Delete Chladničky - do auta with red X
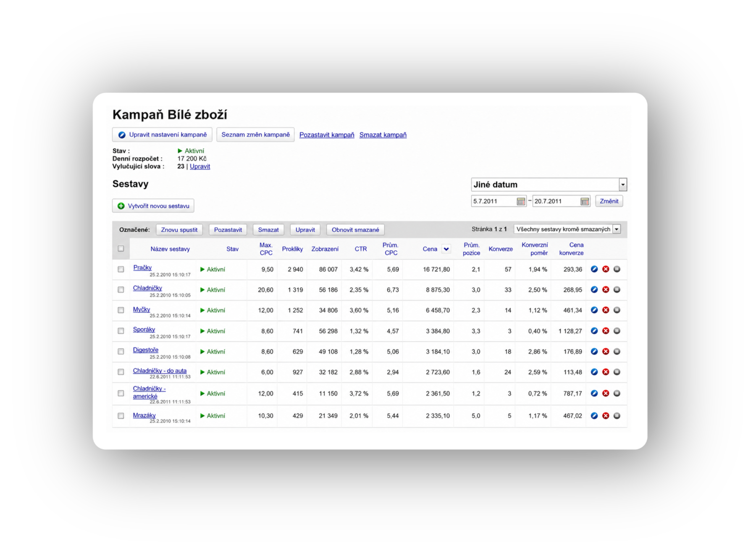The width and height of the screenshot is (756, 554). [x=606, y=372]
